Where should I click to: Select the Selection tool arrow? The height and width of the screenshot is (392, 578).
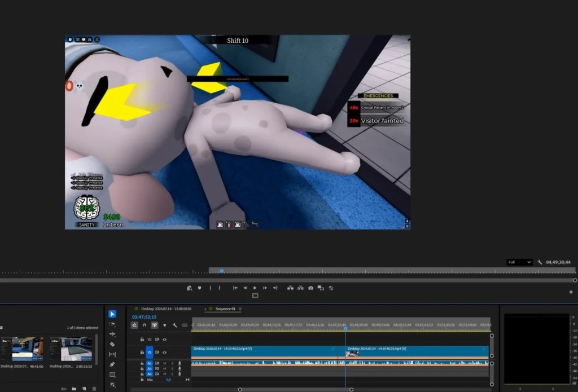(x=112, y=314)
